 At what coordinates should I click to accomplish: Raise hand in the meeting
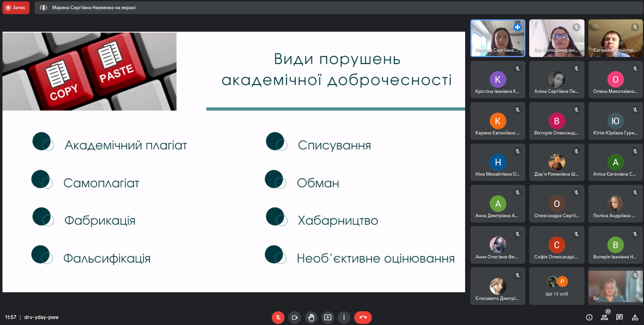pyautogui.click(x=311, y=317)
